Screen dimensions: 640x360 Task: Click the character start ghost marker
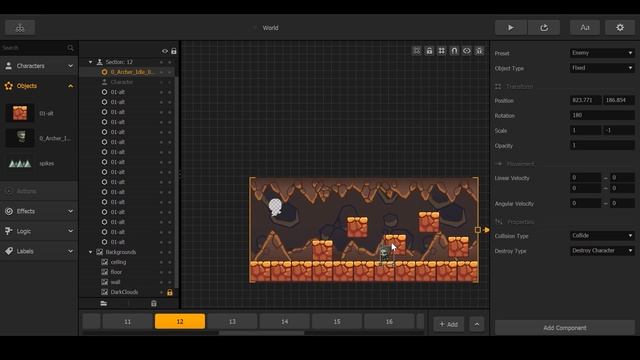pyautogui.click(x=276, y=207)
